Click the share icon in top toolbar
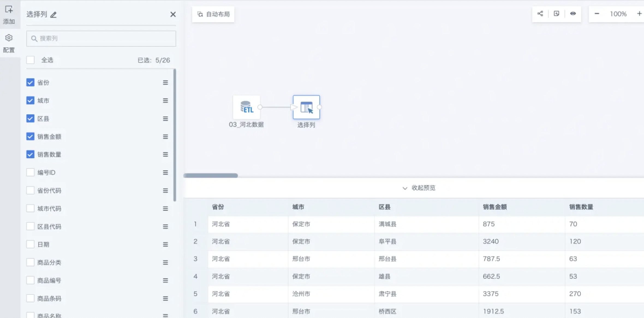The height and width of the screenshot is (318, 644). [540, 14]
